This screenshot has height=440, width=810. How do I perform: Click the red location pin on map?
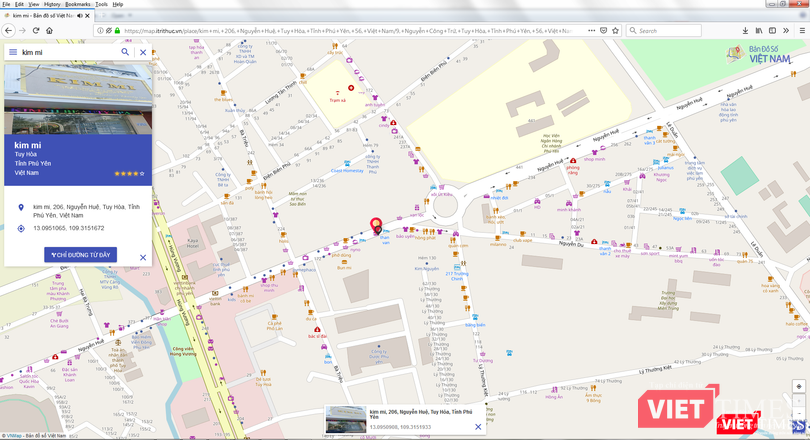click(x=376, y=226)
